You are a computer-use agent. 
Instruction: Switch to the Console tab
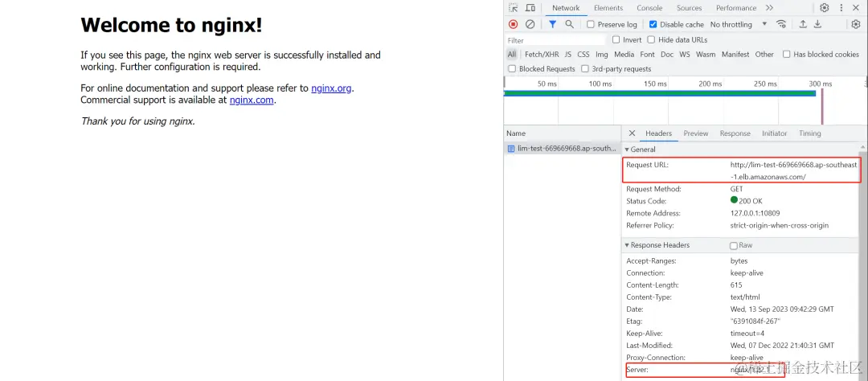[x=649, y=8]
